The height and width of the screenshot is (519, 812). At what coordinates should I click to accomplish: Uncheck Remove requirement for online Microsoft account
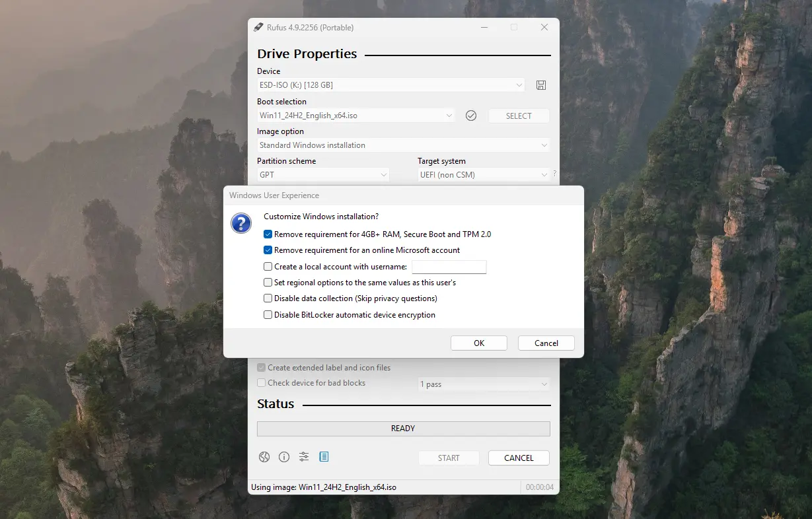click(268, 250)
